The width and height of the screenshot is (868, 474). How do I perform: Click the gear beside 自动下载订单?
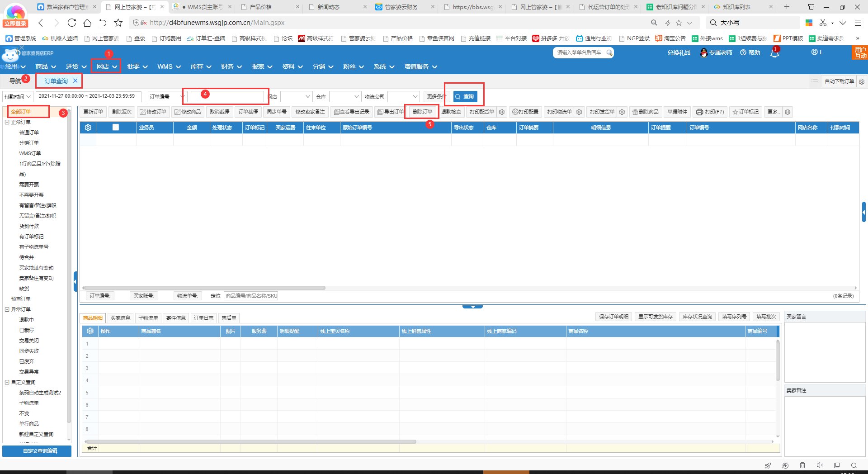[862, 81]
